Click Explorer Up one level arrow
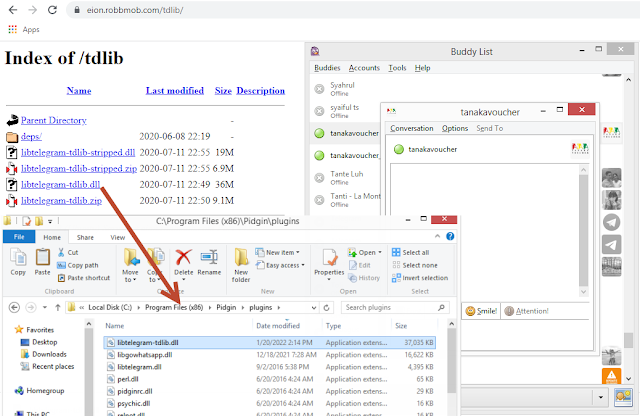The height and width of the screenshot is (416, 640). click(x=58, y=307)
